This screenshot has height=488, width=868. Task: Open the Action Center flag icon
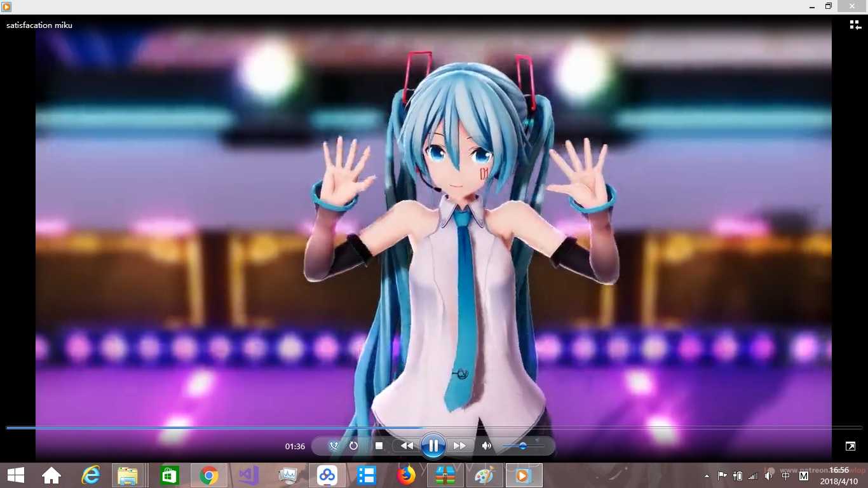[x=722, y=476]
